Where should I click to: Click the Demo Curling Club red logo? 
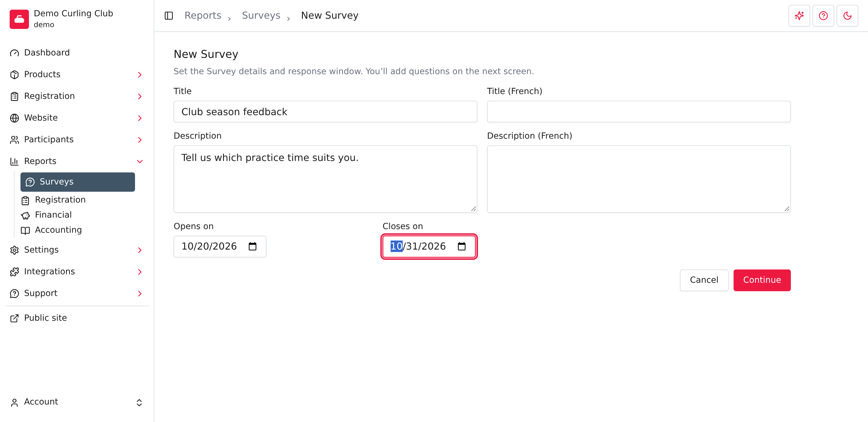(x=19, y=19)
